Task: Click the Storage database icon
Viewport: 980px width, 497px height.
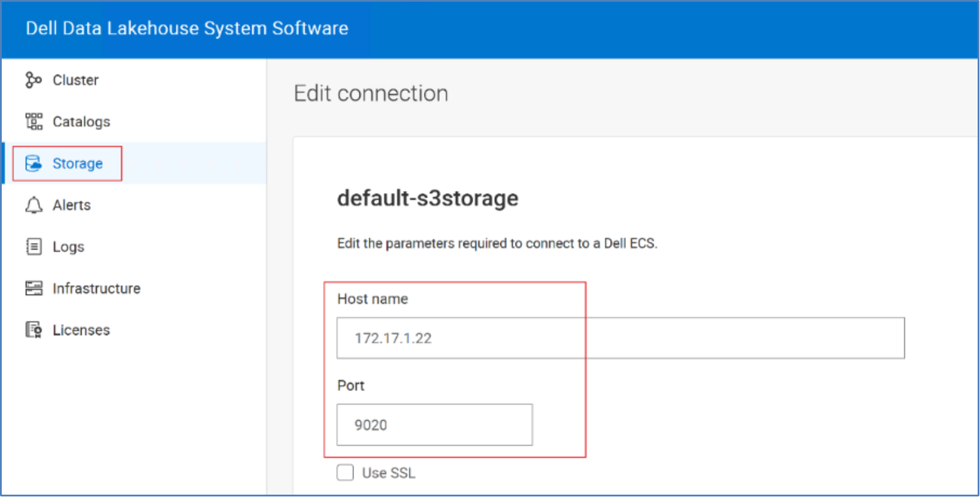Action: (33, 163)
